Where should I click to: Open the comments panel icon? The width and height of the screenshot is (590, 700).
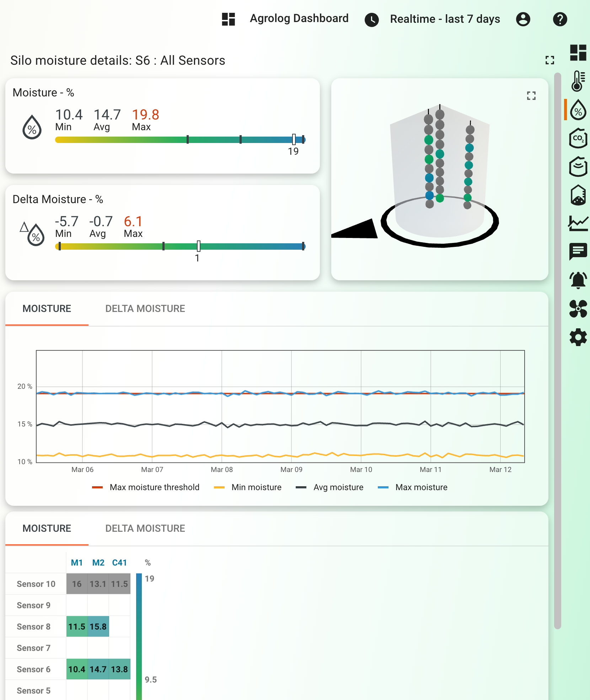pos(579,252)
